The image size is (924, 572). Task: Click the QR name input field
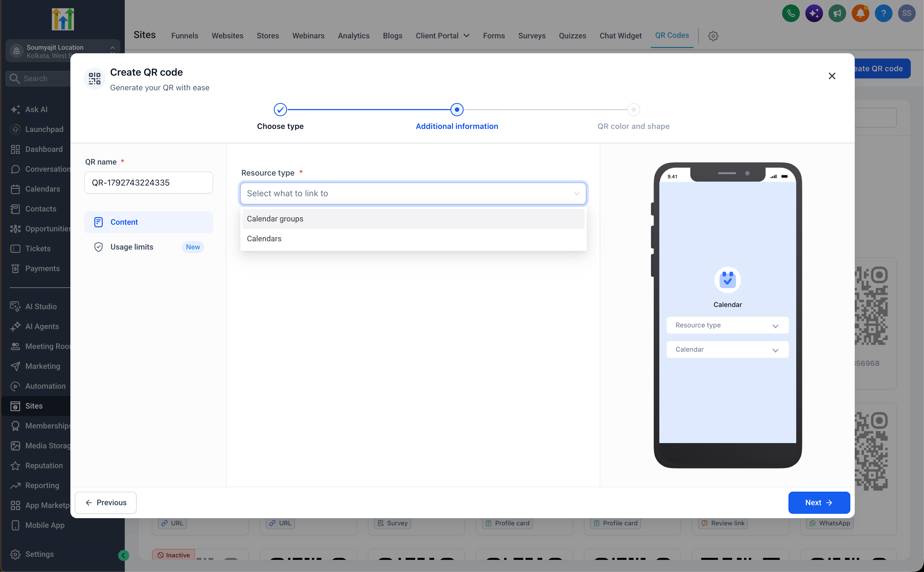click(x=148, y=183)
